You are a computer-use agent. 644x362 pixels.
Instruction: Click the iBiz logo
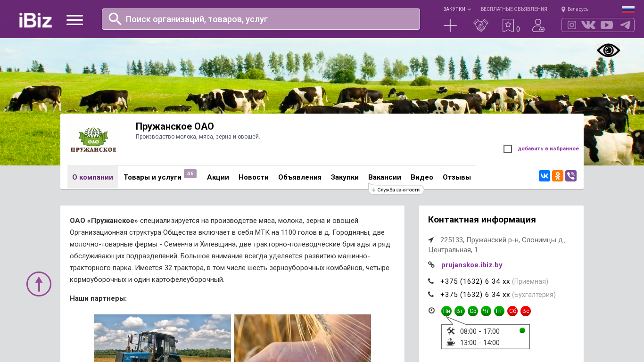click(x=35, y=20)
